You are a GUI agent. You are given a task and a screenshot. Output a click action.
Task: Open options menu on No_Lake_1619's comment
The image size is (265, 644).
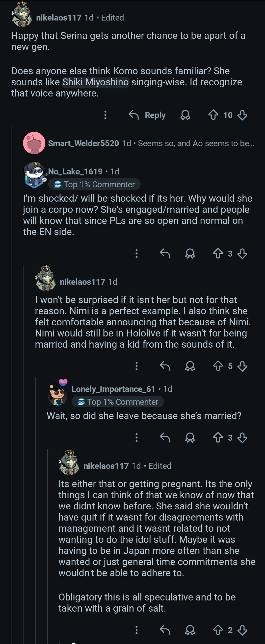point(136,254)
